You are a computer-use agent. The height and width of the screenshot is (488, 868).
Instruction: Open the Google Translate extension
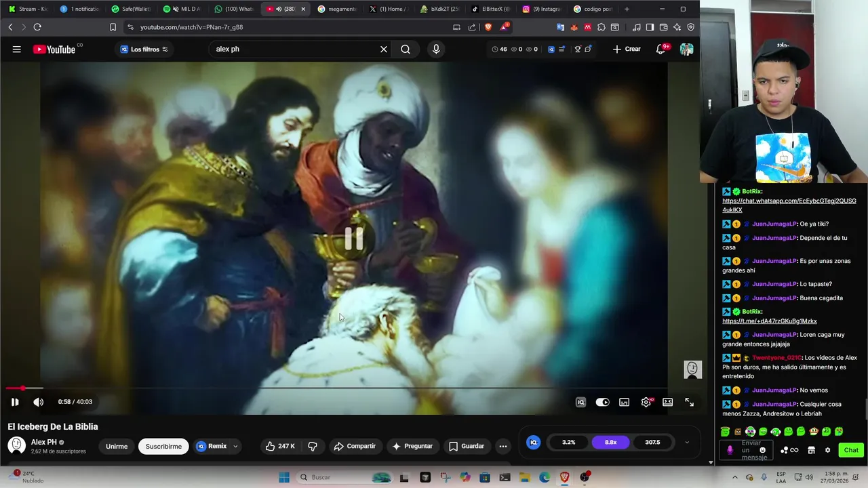point(561,27)
